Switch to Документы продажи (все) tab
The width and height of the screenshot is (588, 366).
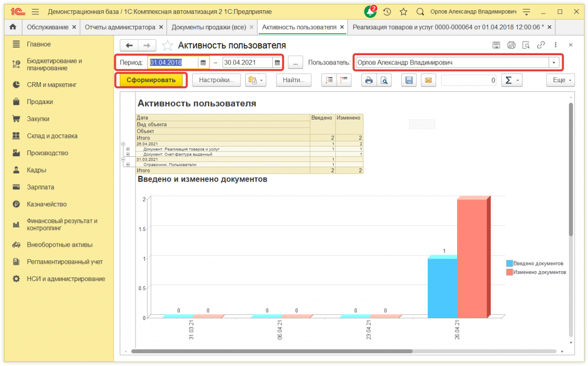click(208, 27)
